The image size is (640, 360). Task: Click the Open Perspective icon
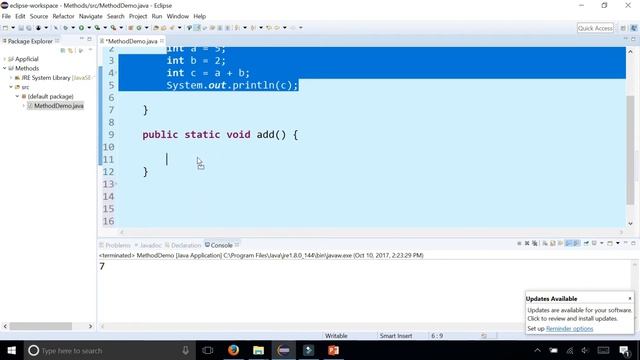point(623,28)
